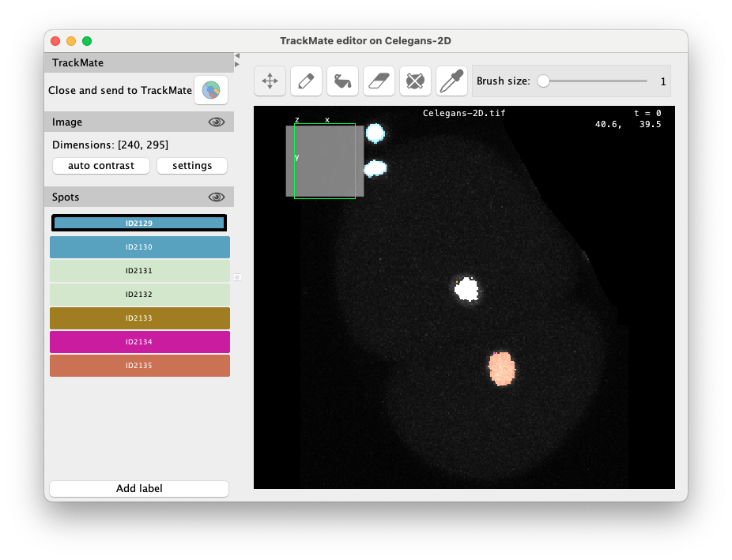The height and width of the screenshot is (560, 732).
Task: Click the Celegans-2D.tif image title
Action: [x=464, y=113]
